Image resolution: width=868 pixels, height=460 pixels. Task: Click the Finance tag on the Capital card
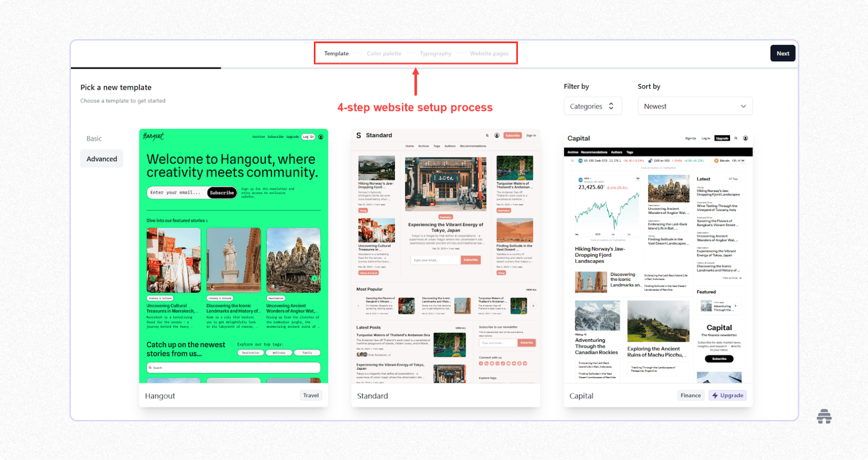(691, 395)
